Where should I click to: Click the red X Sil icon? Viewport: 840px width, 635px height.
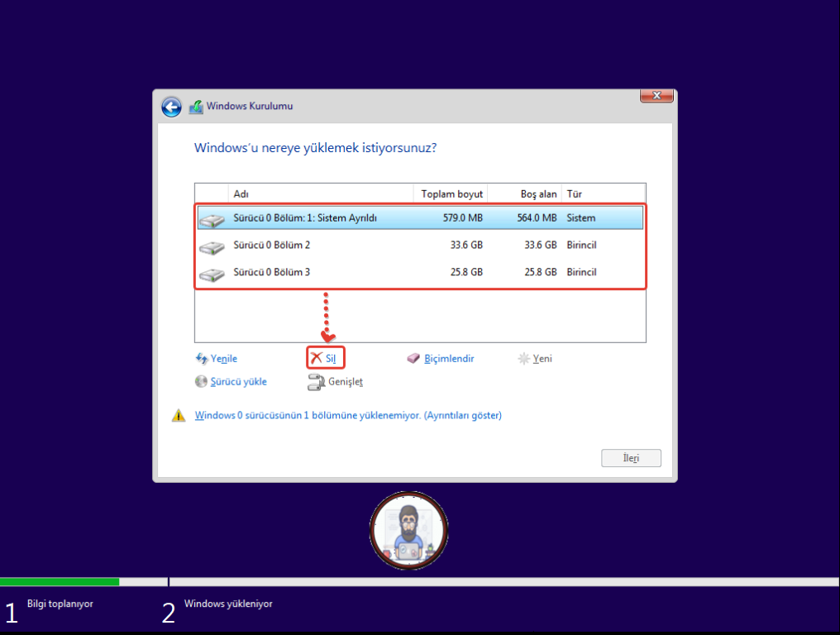tap(317, 358)
